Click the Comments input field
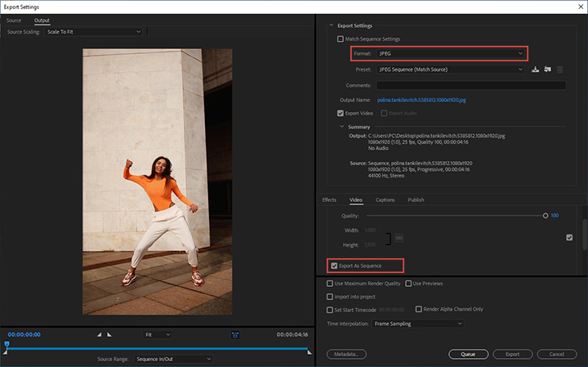 (x=470, y=84)
